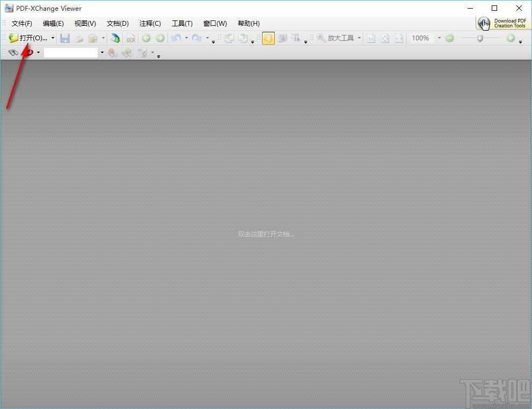Image resolution: width=532 pixels, height=409 pixels.
Task: Click the Fit Width view icon
Action: click(399, 38)
